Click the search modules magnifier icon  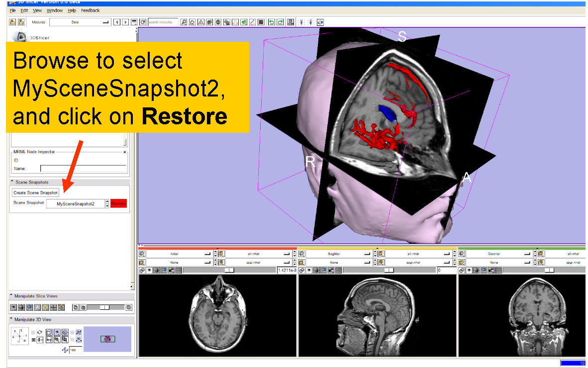pyautogui.click(x=184, y=22)
